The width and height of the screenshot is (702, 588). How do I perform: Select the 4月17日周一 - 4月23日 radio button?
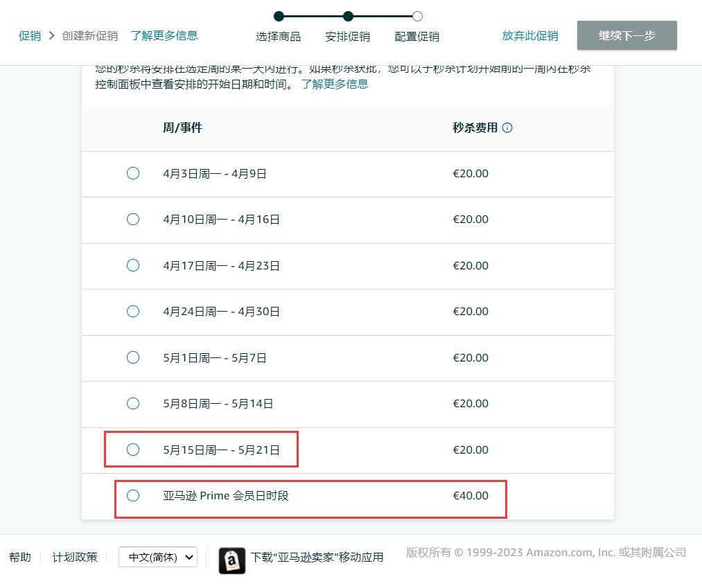pos(133,265)
